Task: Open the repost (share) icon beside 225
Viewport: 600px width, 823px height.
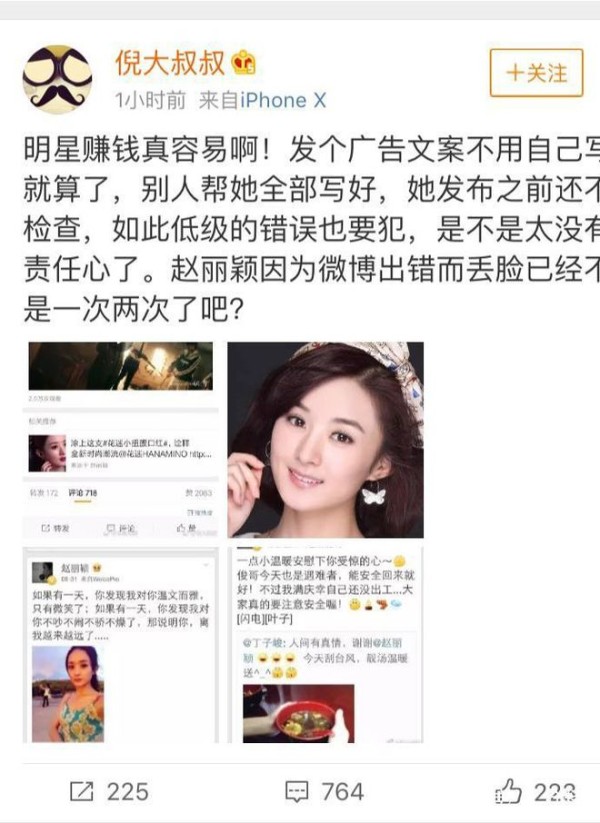Action: 81,792
